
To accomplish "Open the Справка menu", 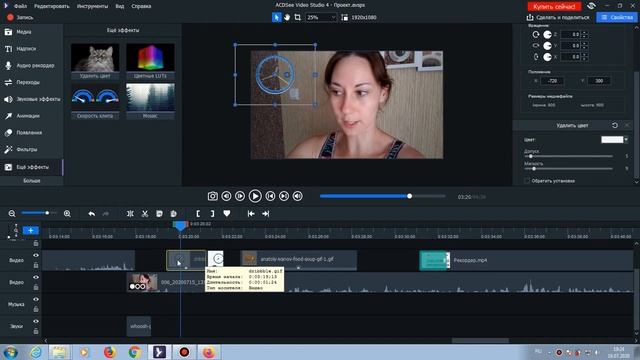I will 141,6.
